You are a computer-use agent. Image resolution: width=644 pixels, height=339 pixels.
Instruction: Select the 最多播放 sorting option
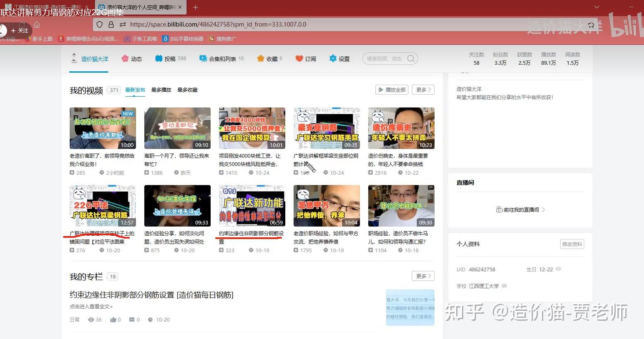point(161,90)
